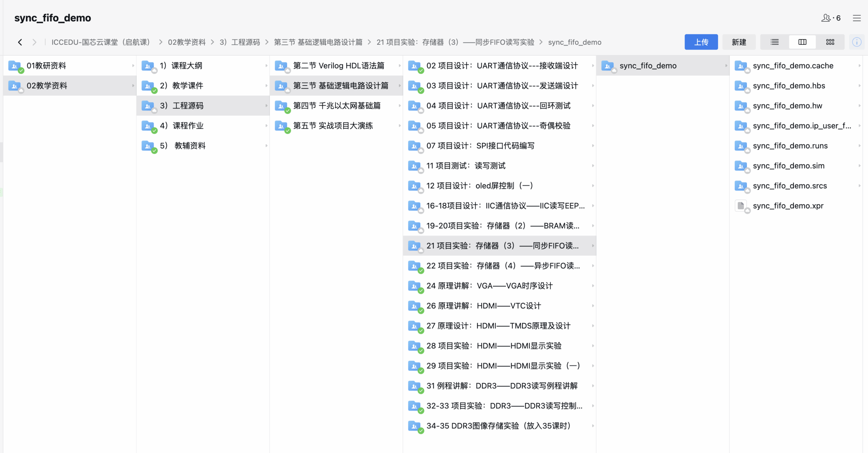
Task: Click the 01教研资料 shared folder icon
Action: coord(15,65)
